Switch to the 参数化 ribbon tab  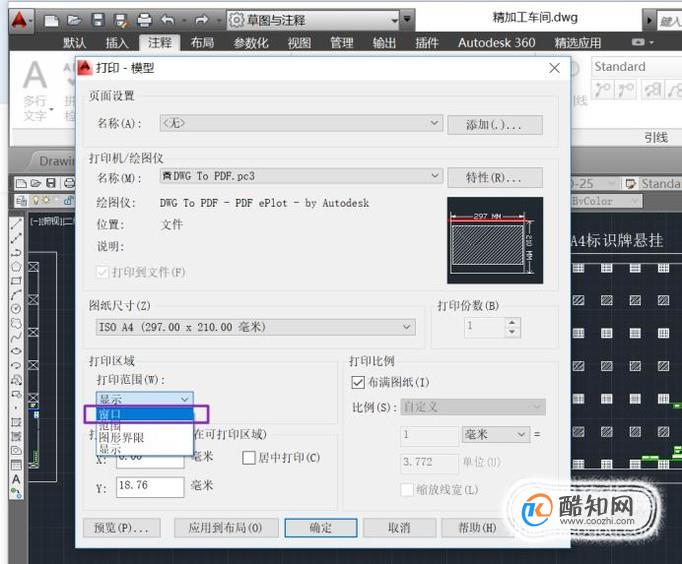251,43
